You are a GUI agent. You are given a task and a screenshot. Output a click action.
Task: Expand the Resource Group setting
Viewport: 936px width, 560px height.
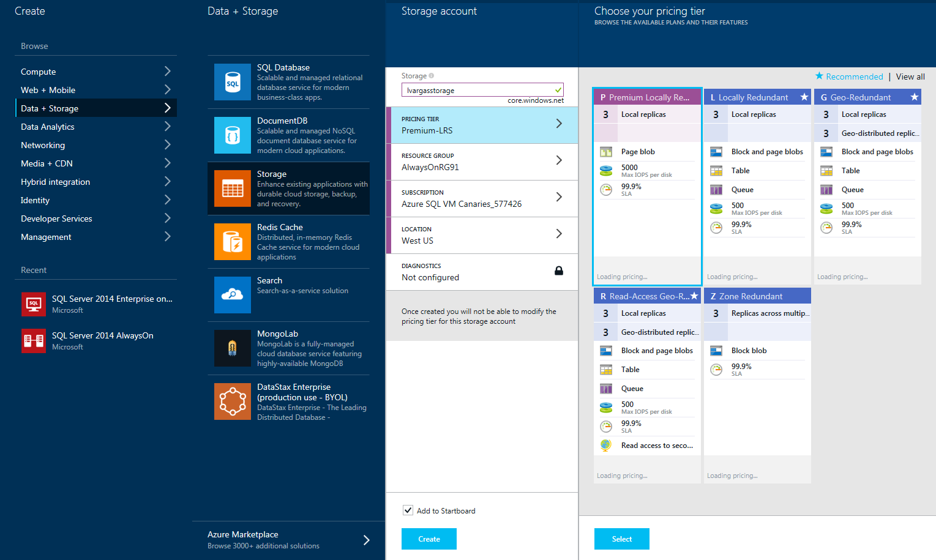coord(482,162)
